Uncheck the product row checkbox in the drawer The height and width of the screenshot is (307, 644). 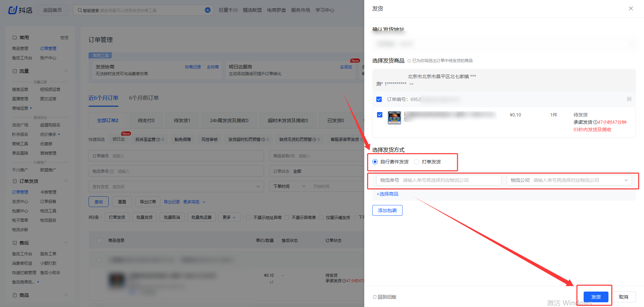380,115
